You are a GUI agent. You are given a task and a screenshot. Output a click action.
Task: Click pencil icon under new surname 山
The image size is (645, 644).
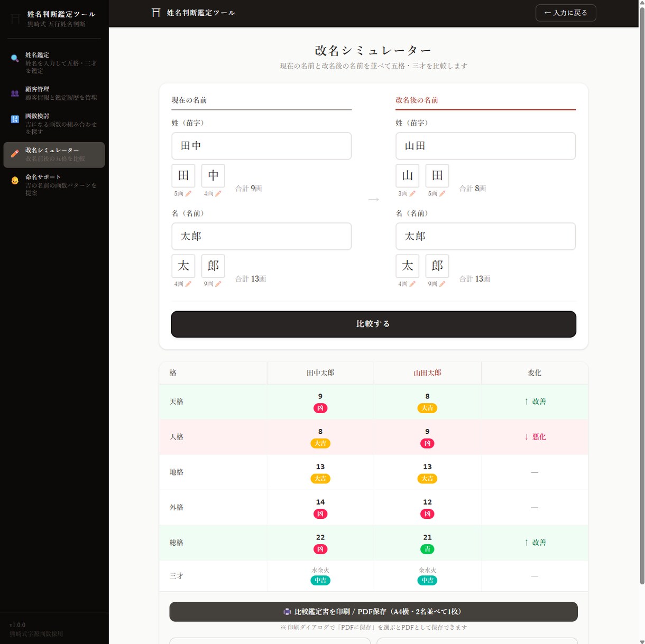pyautogui.click(x=412, y=194)
